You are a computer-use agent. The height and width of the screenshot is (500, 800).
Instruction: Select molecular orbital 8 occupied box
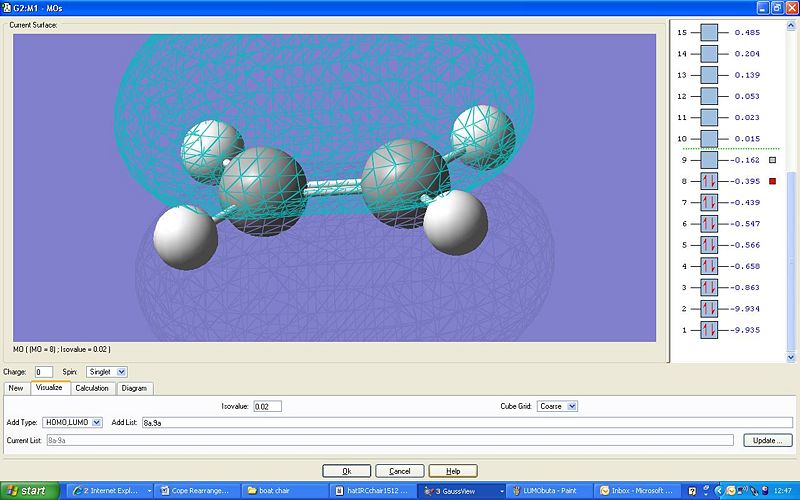tap(709, 181)
